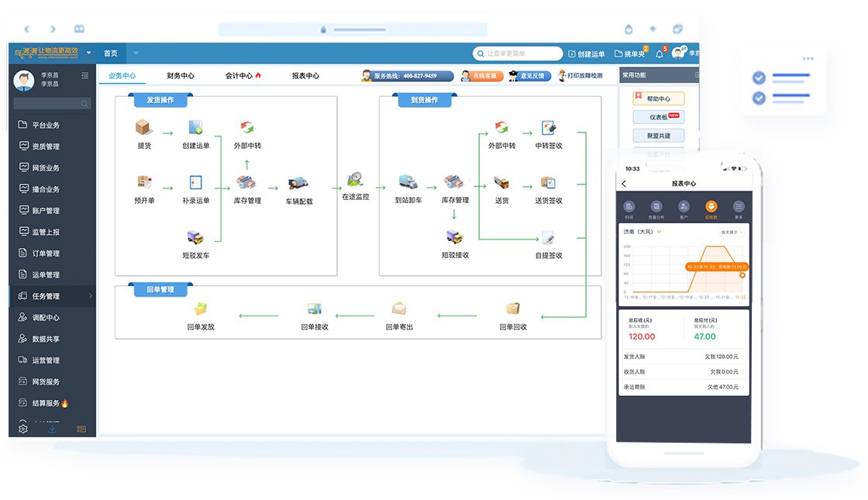Tick the second checklist checkmark circle
Screen dimensions: 868x500
click(x=759, y=98)
